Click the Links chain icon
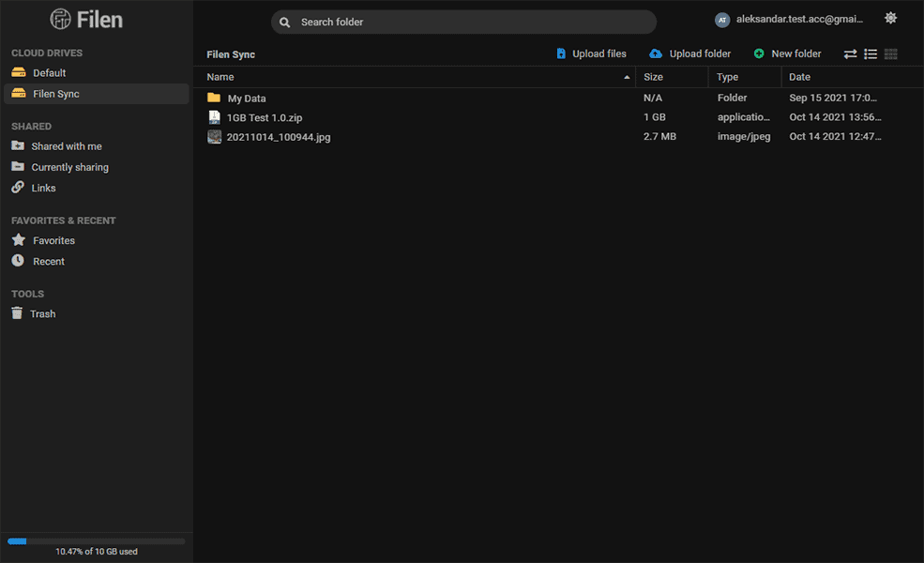This screenshot has width=924, height=563. [x=17, y=188]
